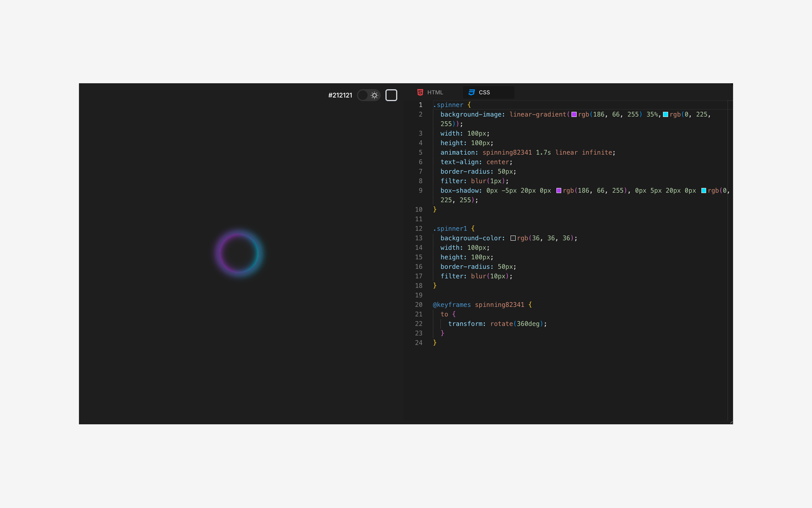
Task: Click 'transform: rotate(360deg)' line
Action: (498, 324)
